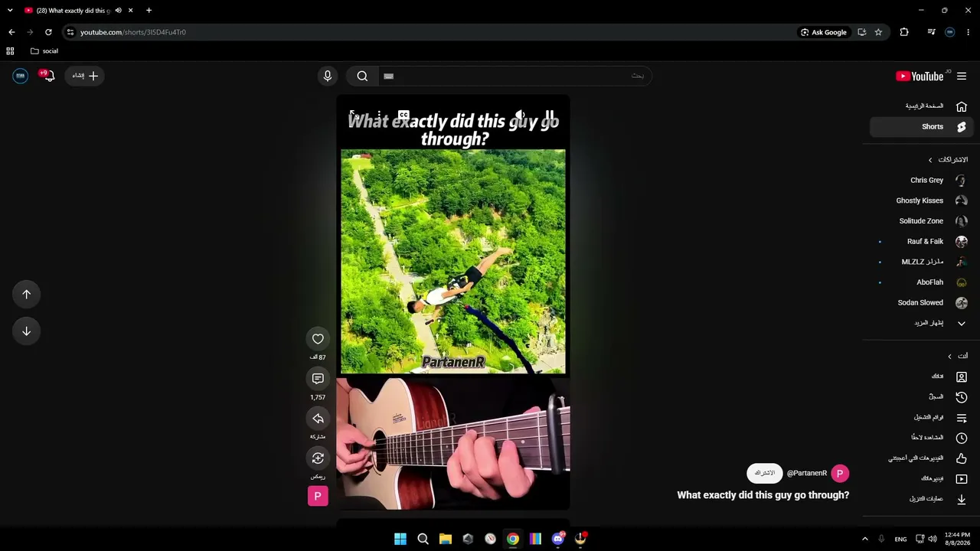This screenshot has width=980, height=551.
Task: Mute the tab via its speaker icon
Action: coord(118,11)
